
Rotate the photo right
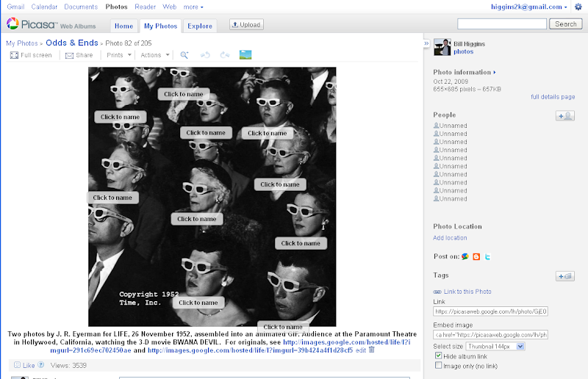pyautogui.click(x=225, y=55)
